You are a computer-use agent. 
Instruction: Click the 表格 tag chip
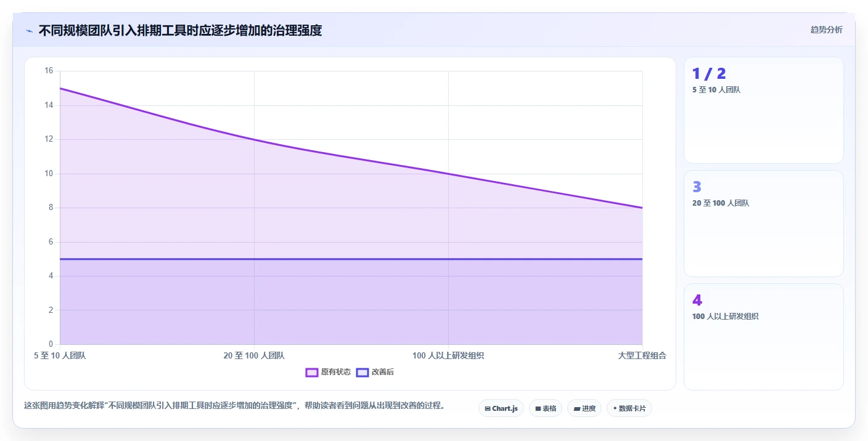pos(546,408)
